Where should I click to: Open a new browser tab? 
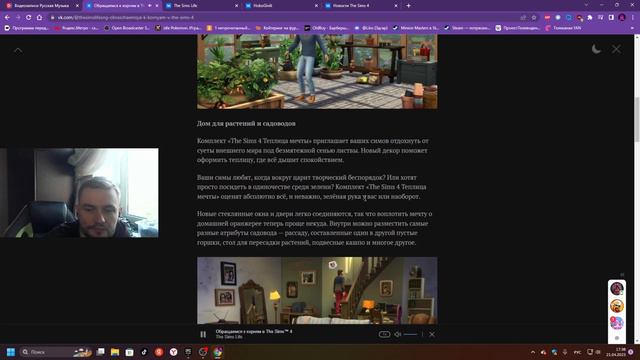[x=408, y=6]
